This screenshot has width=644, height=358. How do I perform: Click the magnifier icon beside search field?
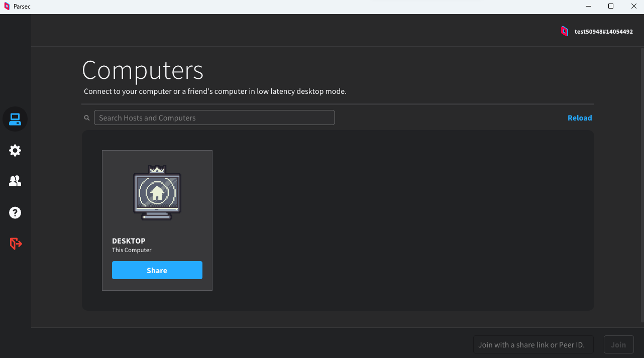point(87,118)
